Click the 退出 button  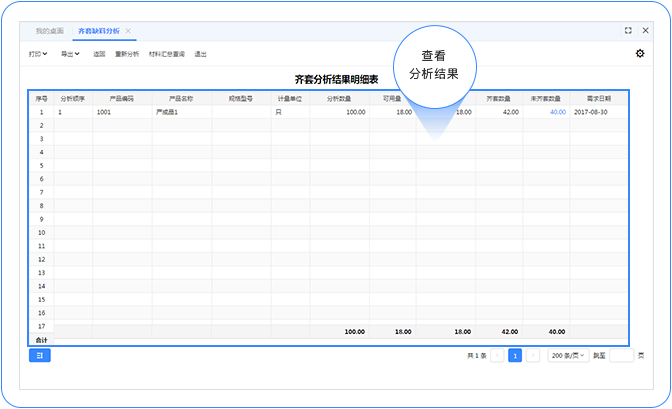click(201, 54)
